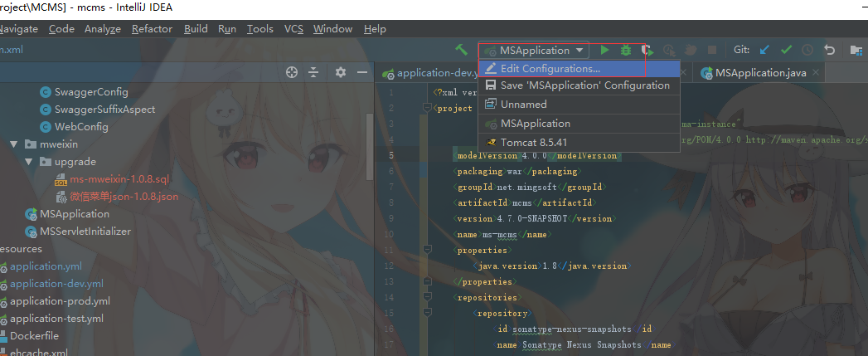
Task: Click the version 4.7.0-SNAPSHOT line
Action: pos(533,218)
